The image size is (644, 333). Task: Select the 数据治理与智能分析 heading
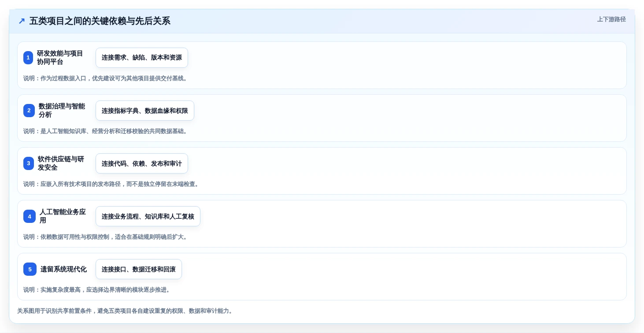coord(62,111)
